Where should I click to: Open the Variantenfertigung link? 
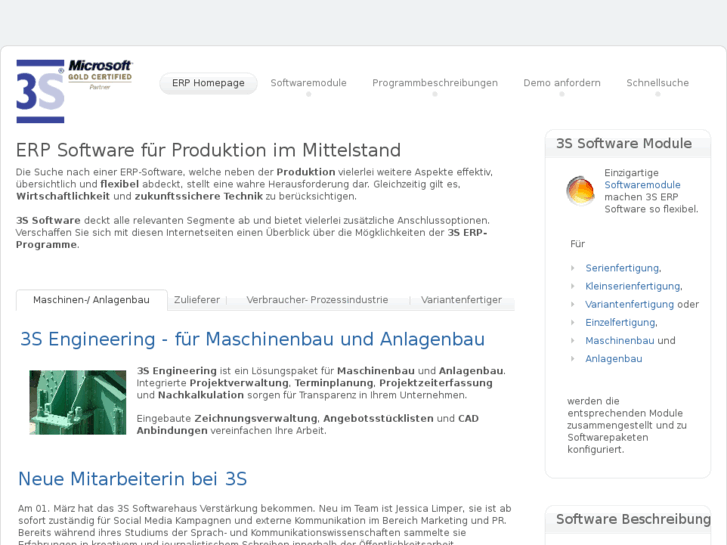(x=629, y=304)
